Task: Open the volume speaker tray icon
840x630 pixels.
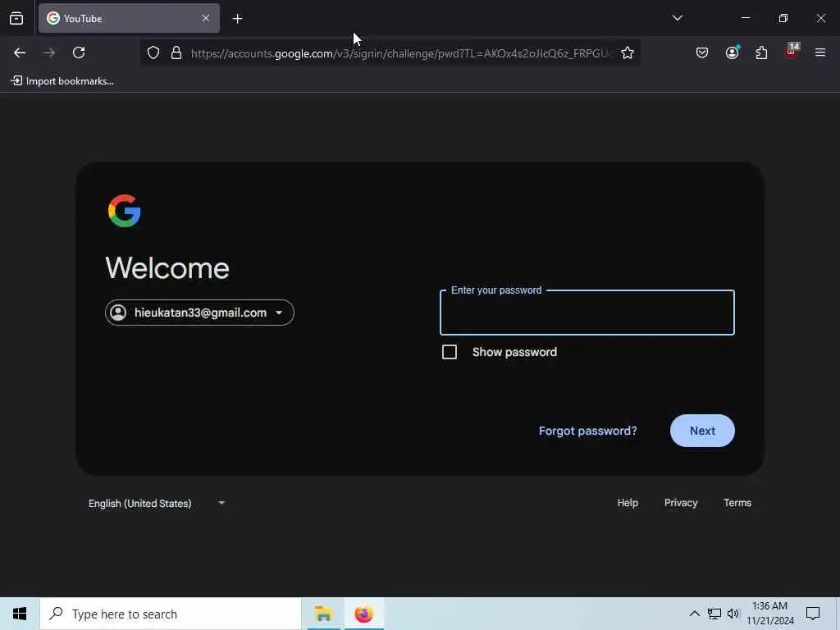Action: click(x=733, y=614)
